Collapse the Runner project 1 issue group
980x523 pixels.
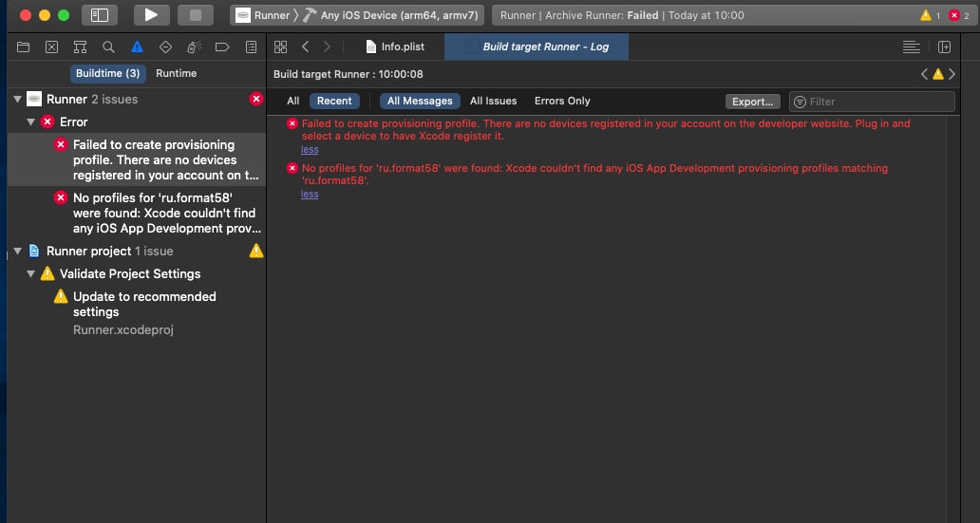point(17,252)
